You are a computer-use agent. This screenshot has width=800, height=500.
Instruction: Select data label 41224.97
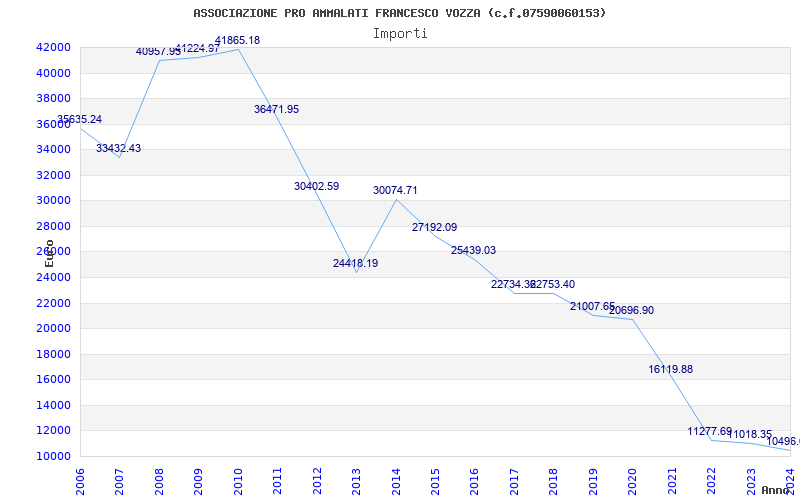[197, 48]
